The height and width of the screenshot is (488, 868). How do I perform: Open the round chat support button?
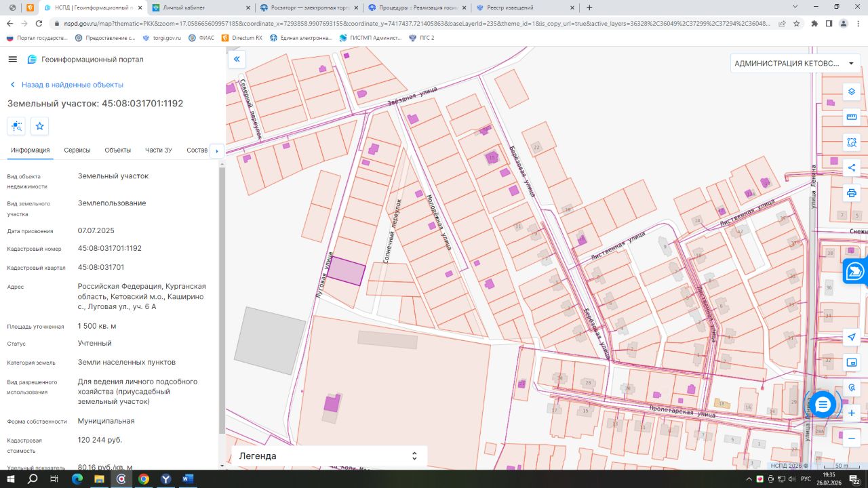click(x=823, y=405)
